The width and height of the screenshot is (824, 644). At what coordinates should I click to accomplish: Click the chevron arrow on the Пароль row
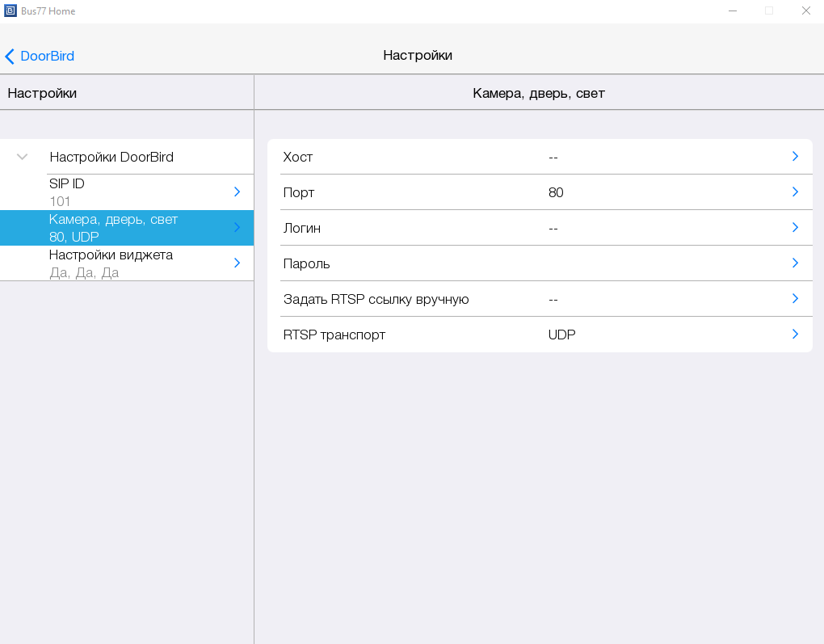click(795, 263)
